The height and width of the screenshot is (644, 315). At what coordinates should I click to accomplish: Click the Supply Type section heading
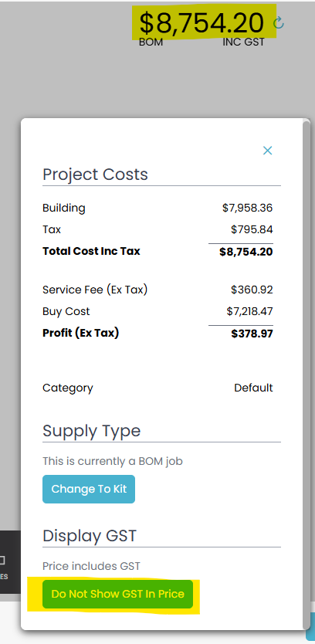click(x=92, y=431)
